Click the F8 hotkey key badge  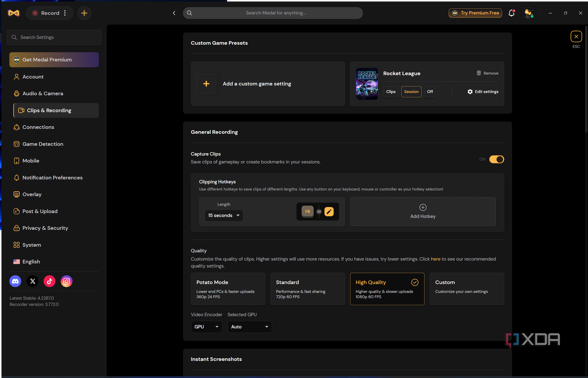click(x=307, y=212)
